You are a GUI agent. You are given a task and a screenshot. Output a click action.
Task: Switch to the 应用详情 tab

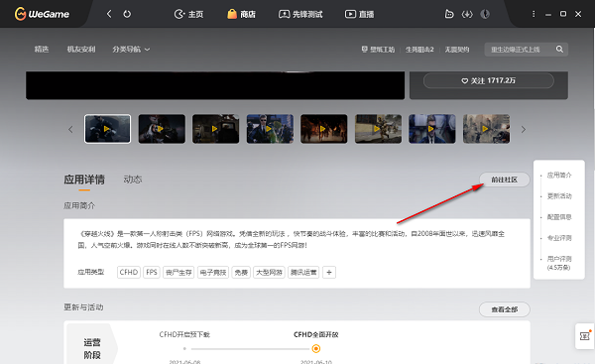[84, 180]
